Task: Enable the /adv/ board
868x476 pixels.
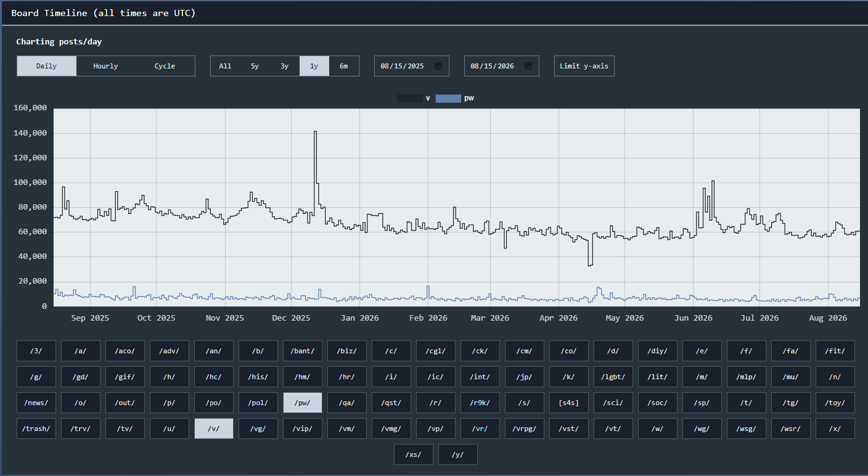Action: [x=170, y=351]
